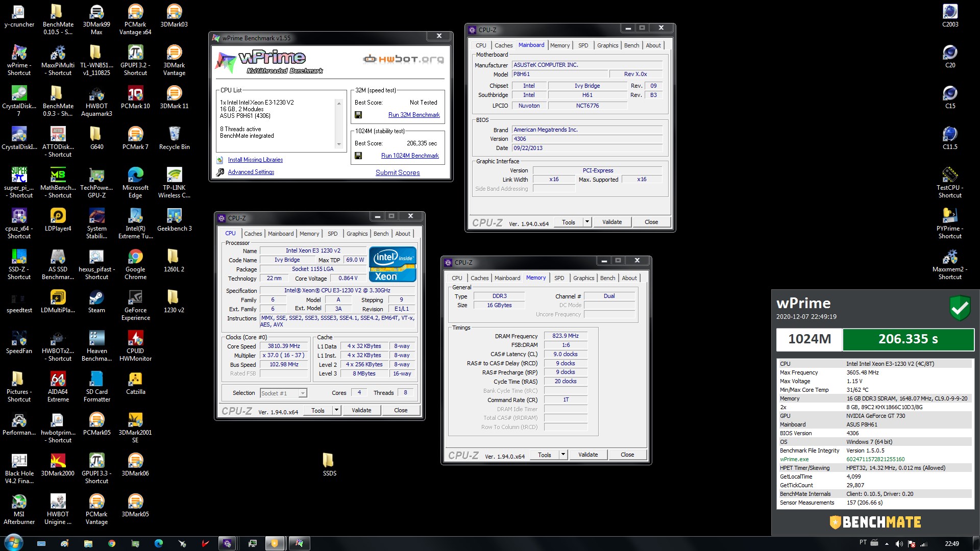Launch Heaven Benchmark icon

click(x=96, y=346)
